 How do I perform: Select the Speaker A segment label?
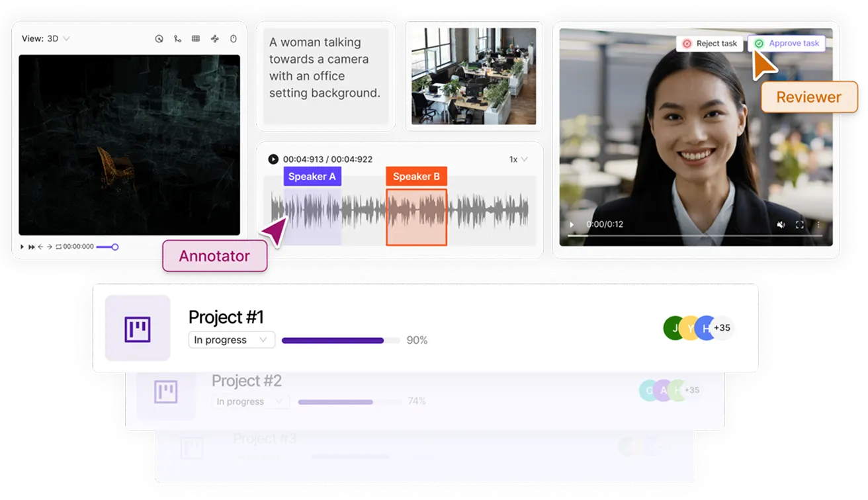click(312, 177)
